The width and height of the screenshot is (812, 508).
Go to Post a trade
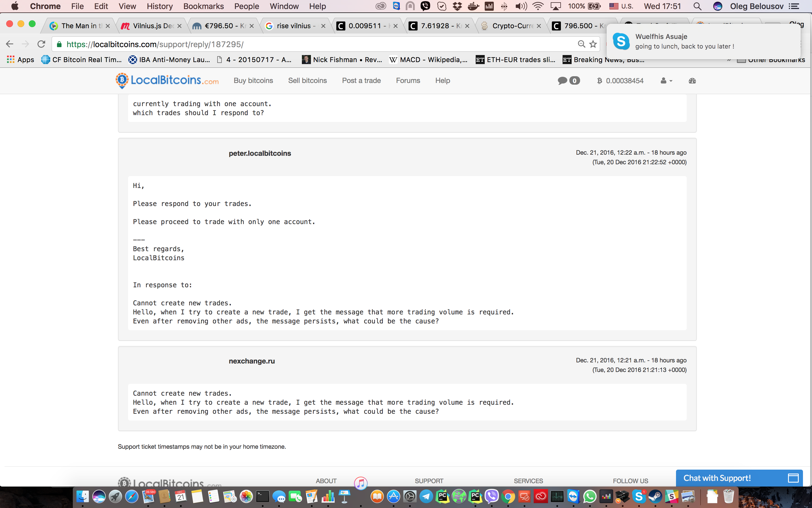point(361,81)
